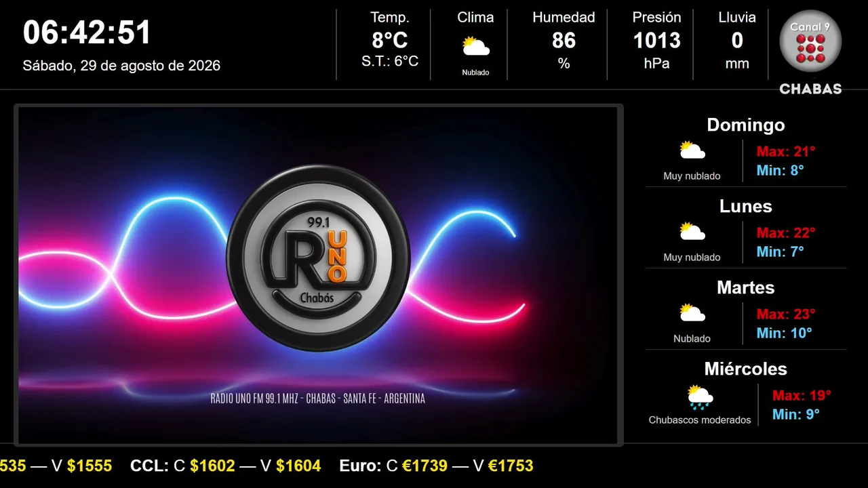Click the Nublado caption under Clima
868x488 pixels.
pos(475,73)
